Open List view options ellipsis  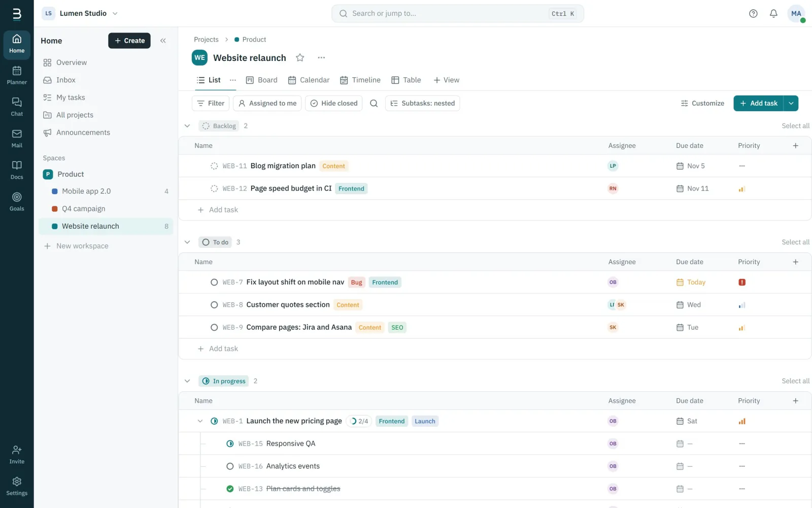(233, 80)
